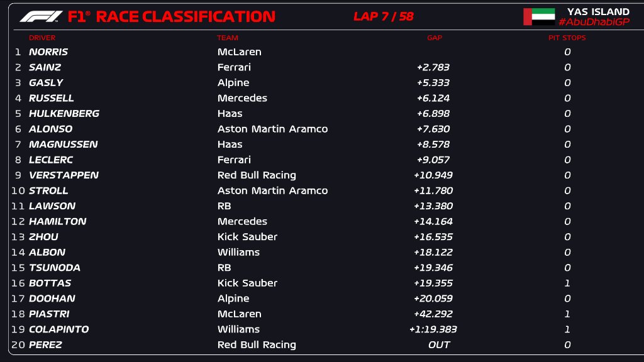Click the LAP 7 / 58 indicator
Viewport: 644px width, 362px height.
(384, 16)
